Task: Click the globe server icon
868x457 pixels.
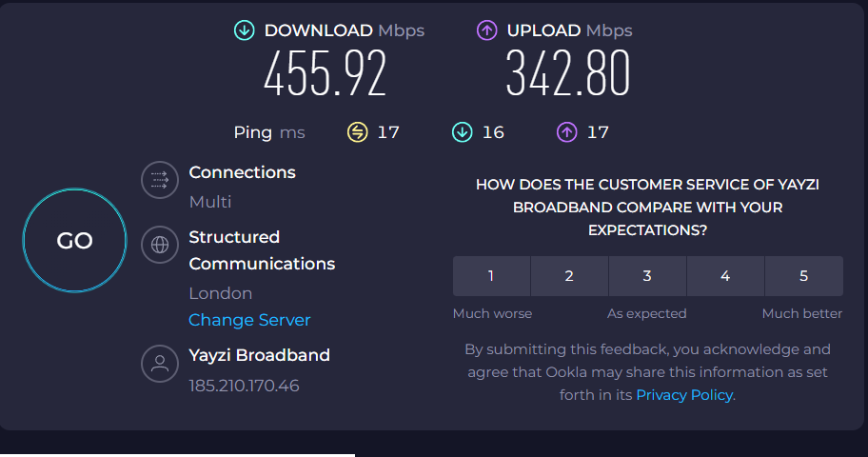Action: tap(160, 245)
